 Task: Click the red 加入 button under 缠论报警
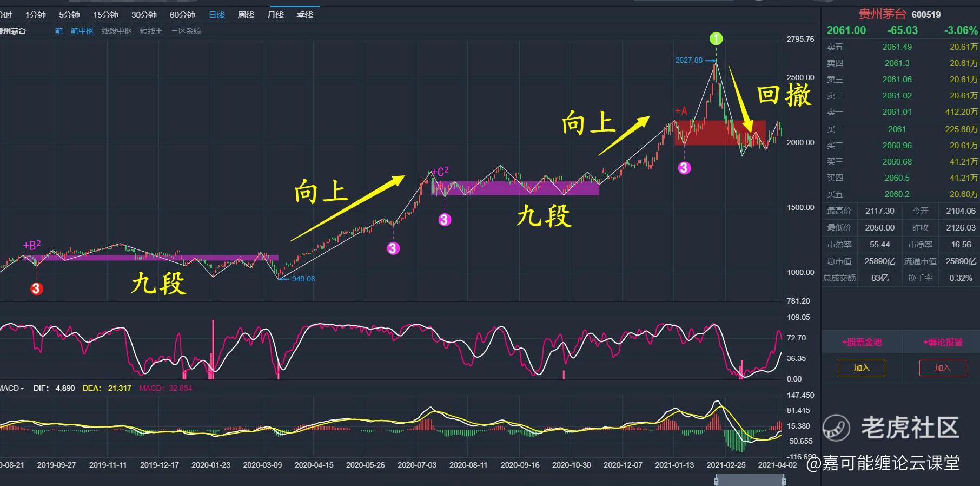click(x=943, y=368)
